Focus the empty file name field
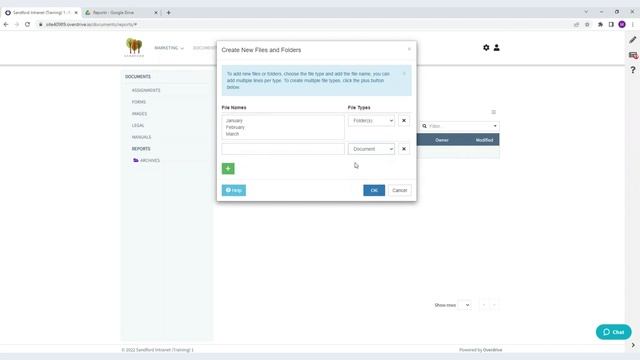Screen dimensions: 640x360 (x=283, y=149)
